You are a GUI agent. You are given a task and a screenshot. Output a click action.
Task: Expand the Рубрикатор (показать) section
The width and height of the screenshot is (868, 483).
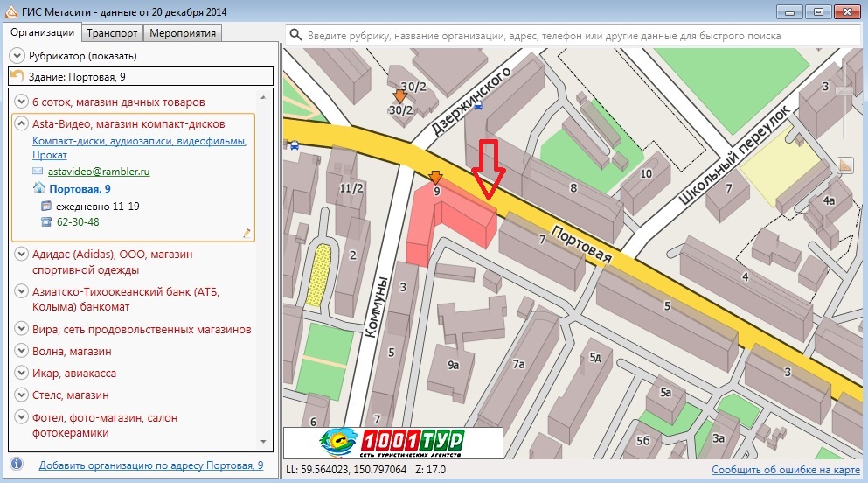pyautogui.click(x=17, y=56)
